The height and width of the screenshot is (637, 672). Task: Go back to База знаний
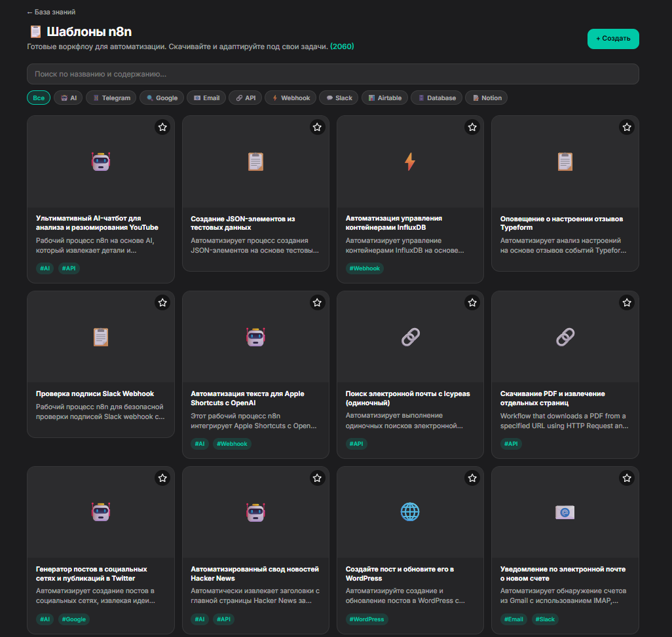point(51,12)
